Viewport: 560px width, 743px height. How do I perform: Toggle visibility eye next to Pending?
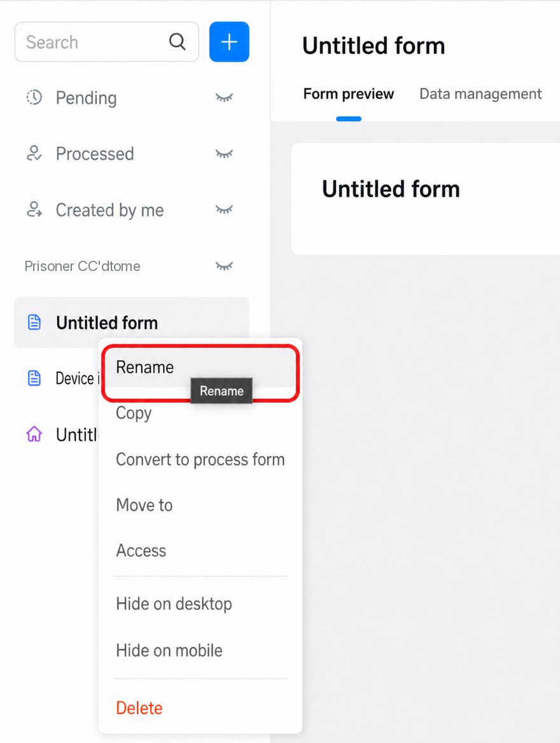click(224, 98)
